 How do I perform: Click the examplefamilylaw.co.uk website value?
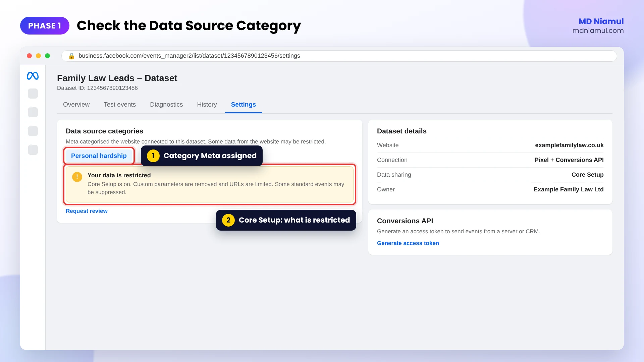pyautogui.click(x=569, y=145)
